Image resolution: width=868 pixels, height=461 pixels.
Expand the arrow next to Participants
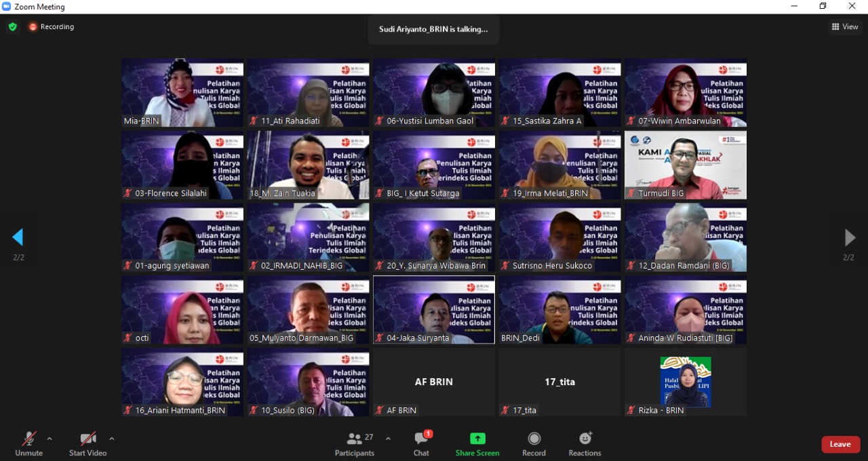[388, 439]
